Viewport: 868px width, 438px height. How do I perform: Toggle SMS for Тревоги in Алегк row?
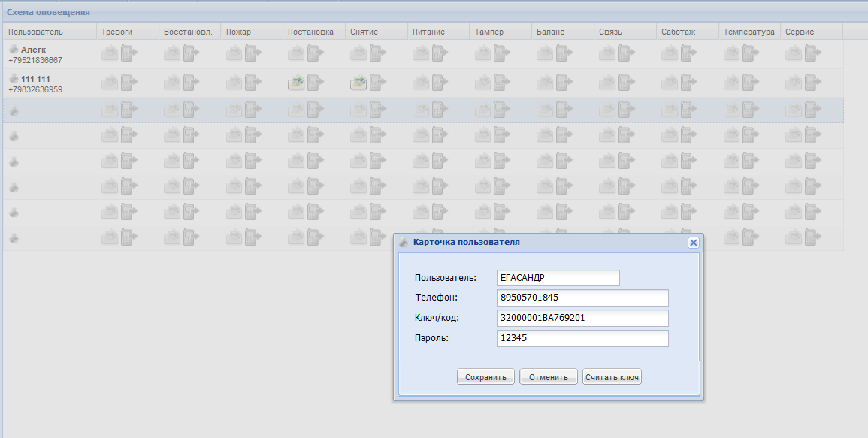pyautogui.click(x=110, y=53)
